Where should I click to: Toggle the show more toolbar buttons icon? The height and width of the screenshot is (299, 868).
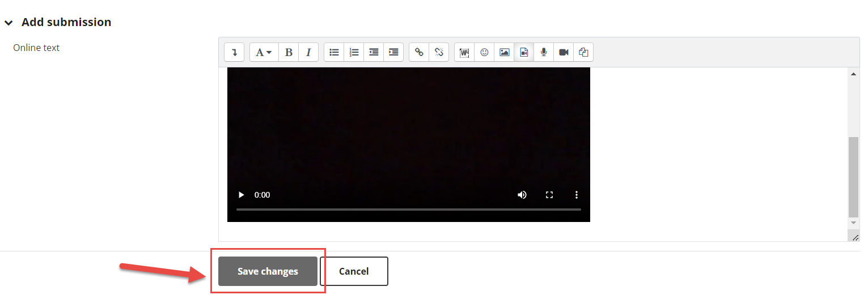pyautogui.click(x=234, y=52)
